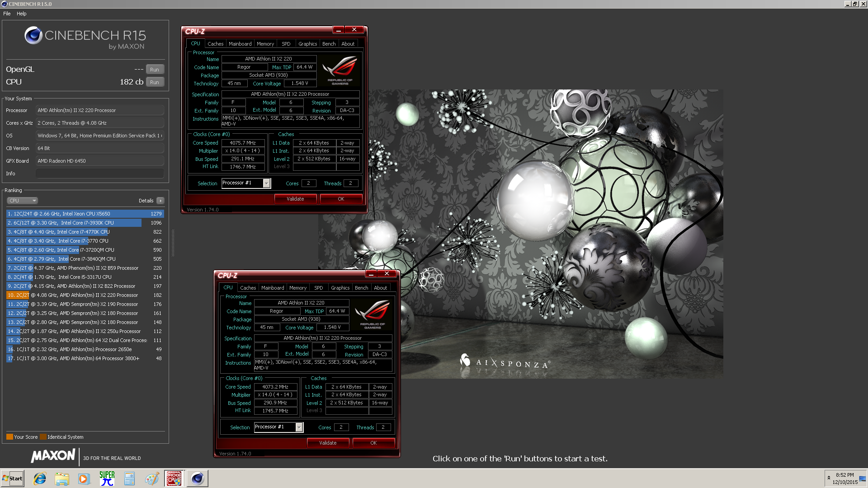Open Internet Explorer from the taskbar
The image size is (868, 488).
point(40,479)
